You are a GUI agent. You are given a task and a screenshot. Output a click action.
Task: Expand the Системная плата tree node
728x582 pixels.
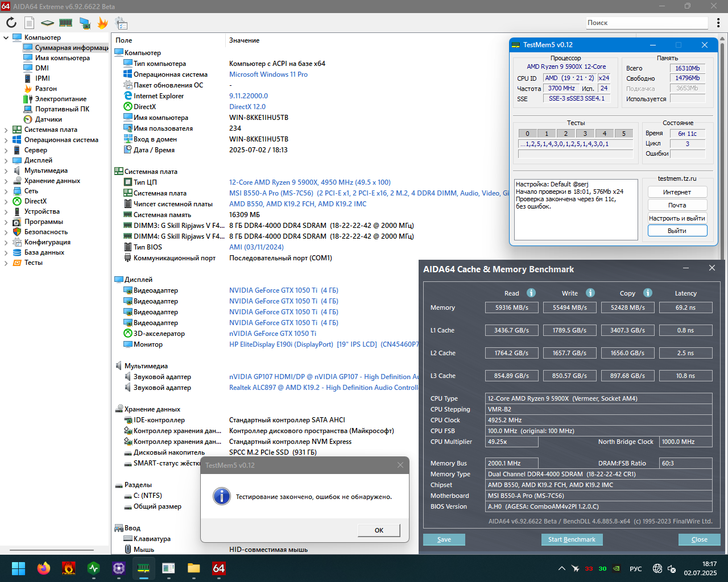[x=6, y=130]
